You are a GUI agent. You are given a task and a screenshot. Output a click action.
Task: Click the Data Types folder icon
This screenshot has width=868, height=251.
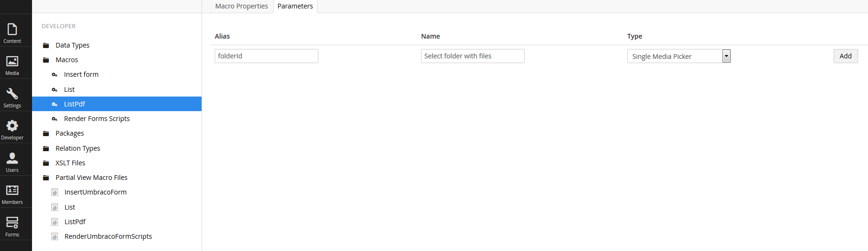tap(46, 46)
